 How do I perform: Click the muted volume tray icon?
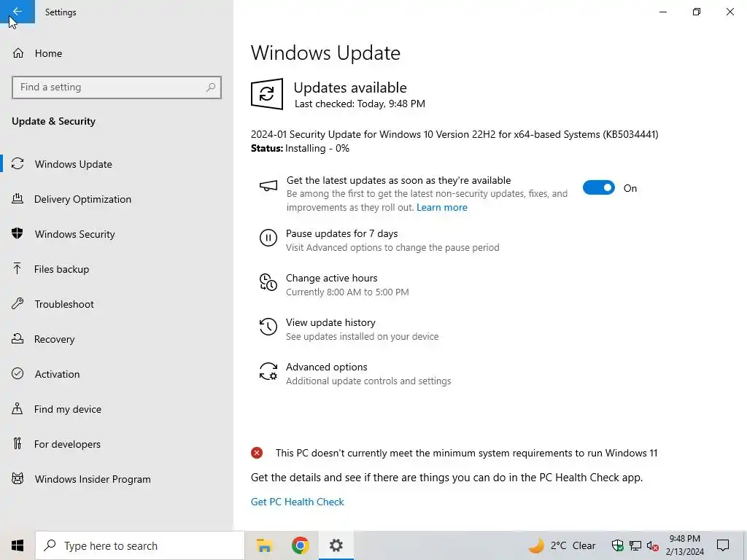pyautogui.click(x=653, y=545)
